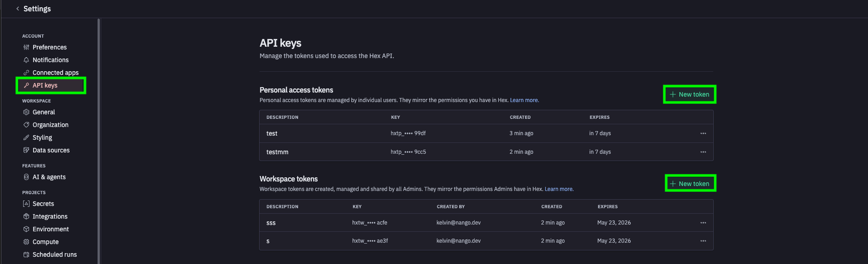Open Data sources settings

click(x=51, y=150)
